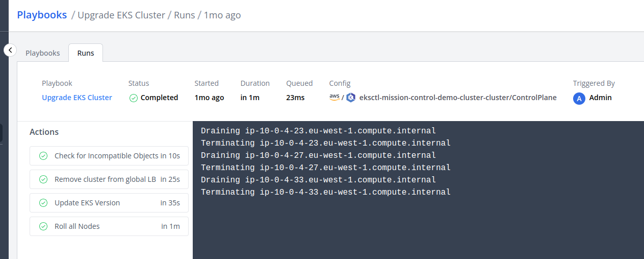Click the green Completed status check icon
644x259 pixels.
[x=134, y=98]
